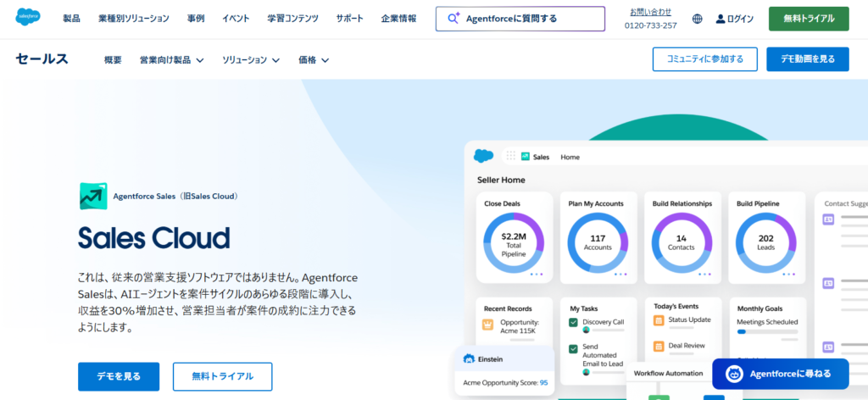868x400 pixels.
Task: Click the crown icon beside Opportunity Acme 115K
Action: coord(487,325)
